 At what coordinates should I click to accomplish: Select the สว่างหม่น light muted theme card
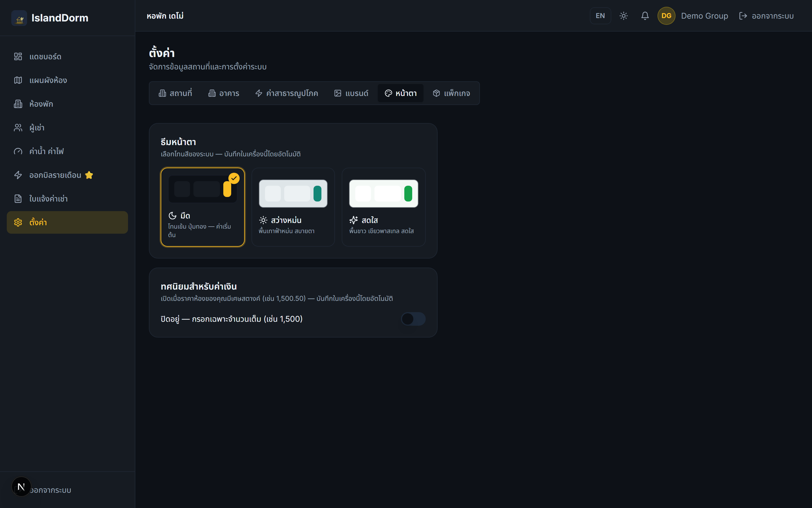click(293, 207)
